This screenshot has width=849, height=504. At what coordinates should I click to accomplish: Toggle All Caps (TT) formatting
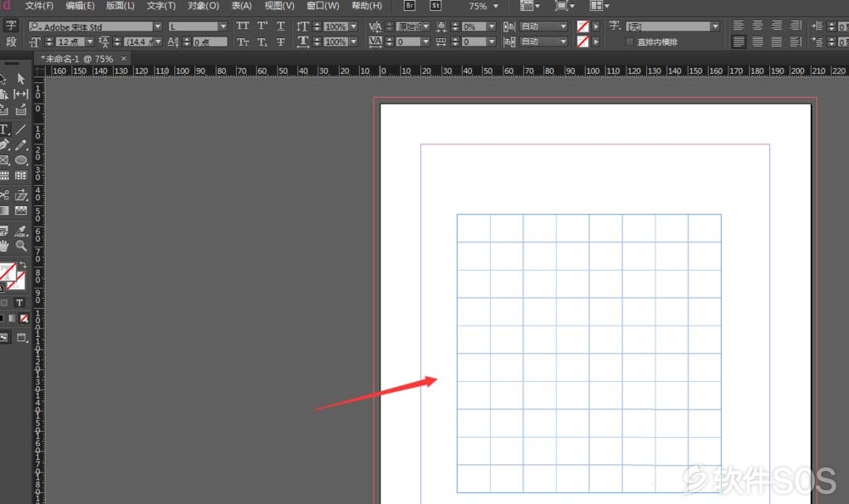[x=243, y=26]
